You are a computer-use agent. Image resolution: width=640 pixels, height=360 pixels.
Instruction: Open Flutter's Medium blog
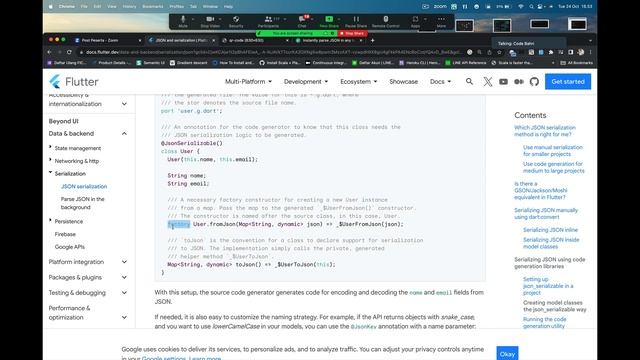tap(519, 82)
